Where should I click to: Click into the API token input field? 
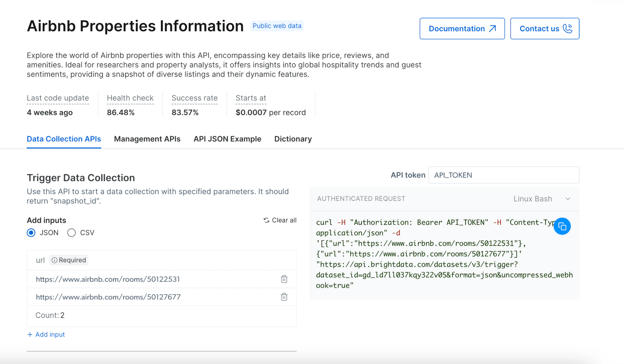point(503,175)
